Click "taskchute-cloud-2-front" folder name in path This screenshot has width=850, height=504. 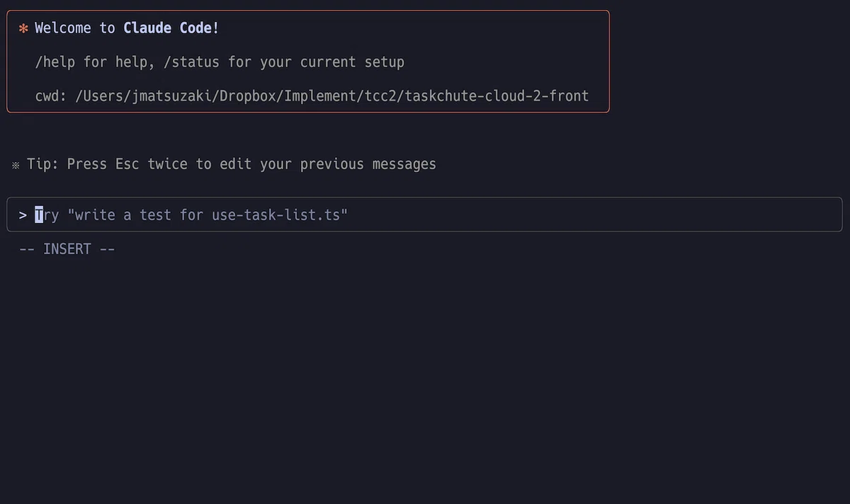(x=497, y=96)
